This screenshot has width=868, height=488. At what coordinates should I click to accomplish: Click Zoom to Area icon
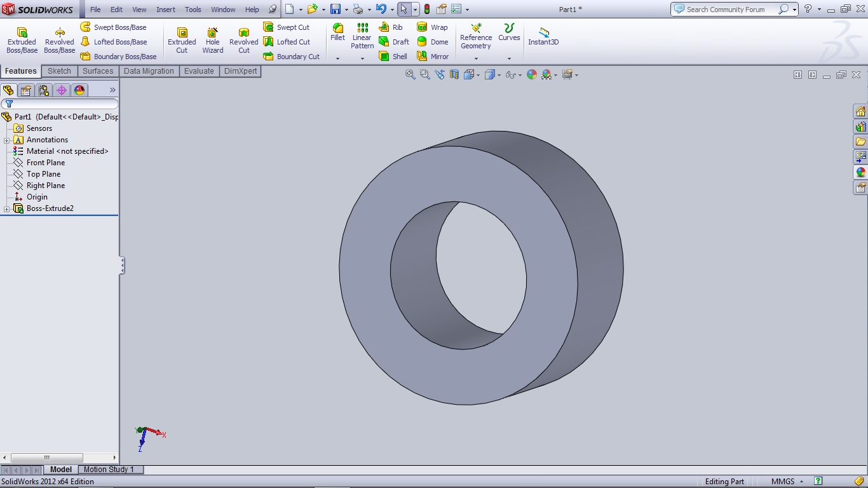pos(425,74)
